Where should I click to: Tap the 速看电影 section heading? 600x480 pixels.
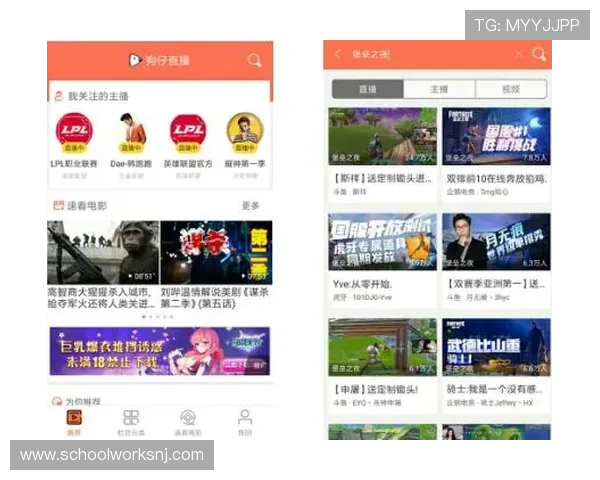87,206
